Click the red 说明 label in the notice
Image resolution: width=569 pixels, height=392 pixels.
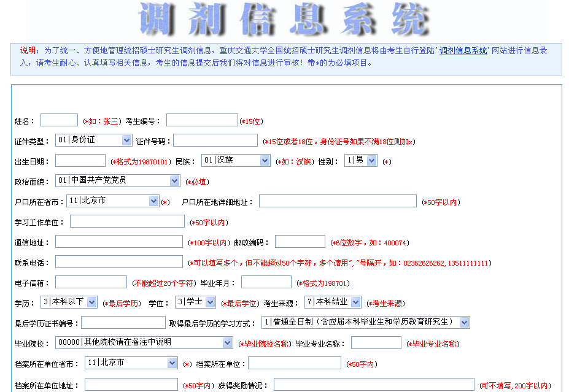28,51
